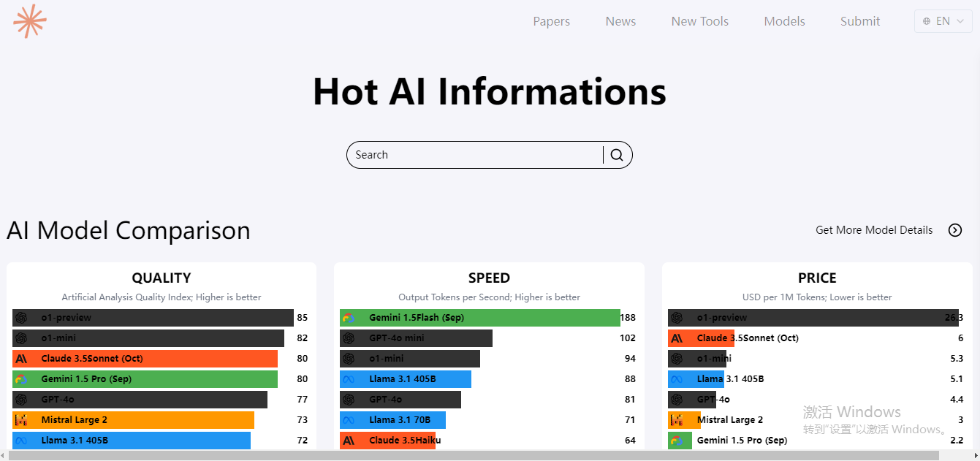Click Anthropic icon on Claude 3.5Sonnet Price row
The width and height of the screenshot is (980, 461).
[x=677, y=338]
